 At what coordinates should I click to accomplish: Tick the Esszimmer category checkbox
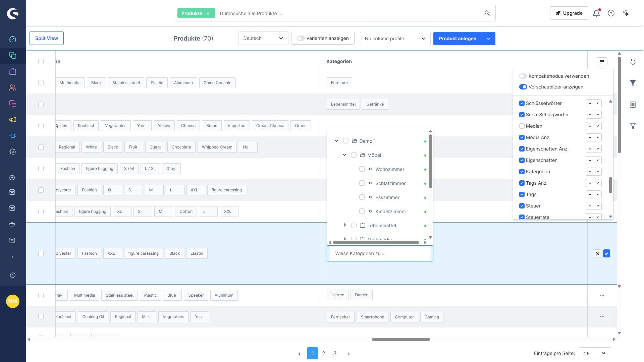(x=362, y=197)
